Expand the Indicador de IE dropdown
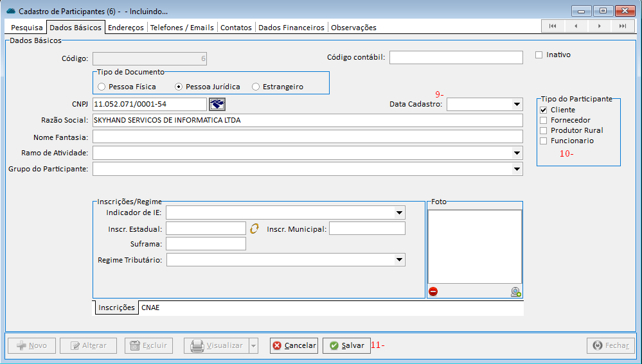The width and height of the screenshot is (642, 364). click(399, 212)
